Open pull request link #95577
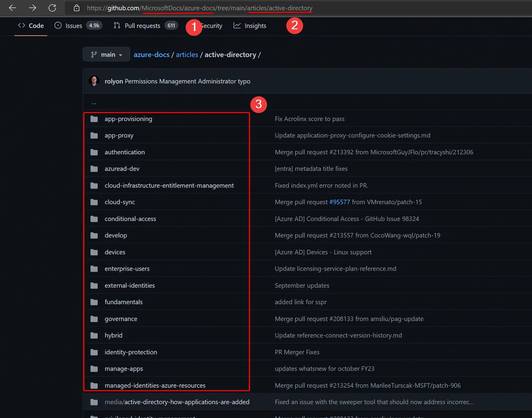 pyautogui.click(x=340, y=202)
